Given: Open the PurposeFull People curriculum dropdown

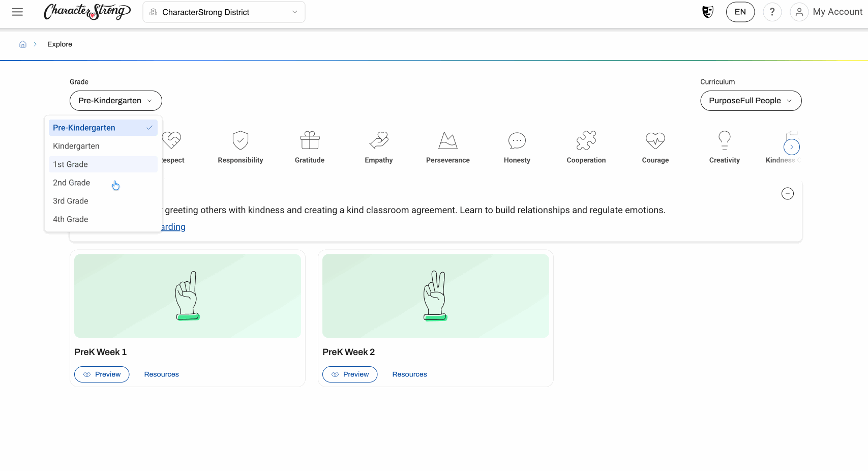Looking at the screenshot, I should click(x=751, y=101).
